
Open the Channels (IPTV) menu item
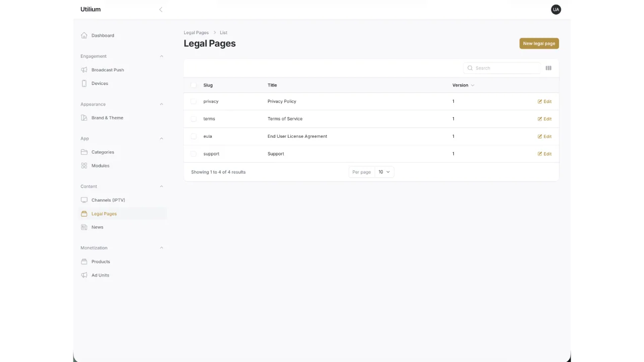coord(122,200)
